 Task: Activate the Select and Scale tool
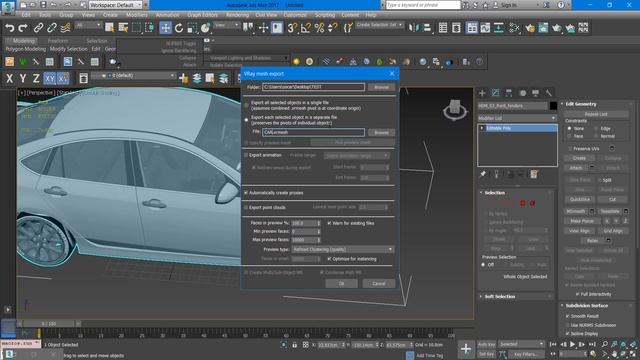pos(192,28)
